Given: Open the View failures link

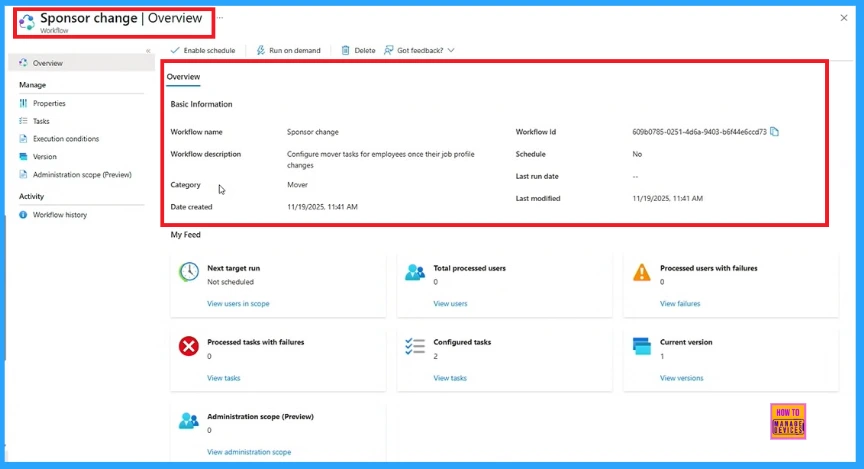Looking at the screenshot, I should pyautogui.click(x=680, y=304).
